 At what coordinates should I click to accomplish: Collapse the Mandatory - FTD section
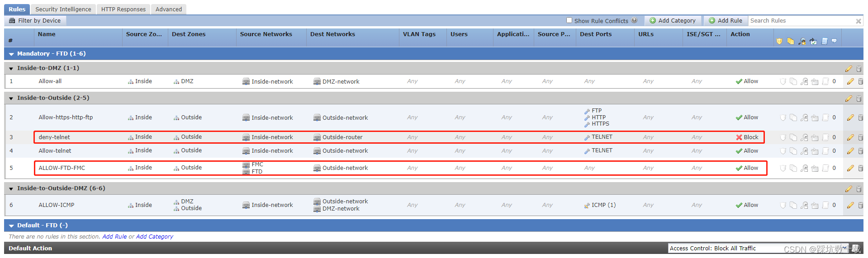(x=11, y=54)
